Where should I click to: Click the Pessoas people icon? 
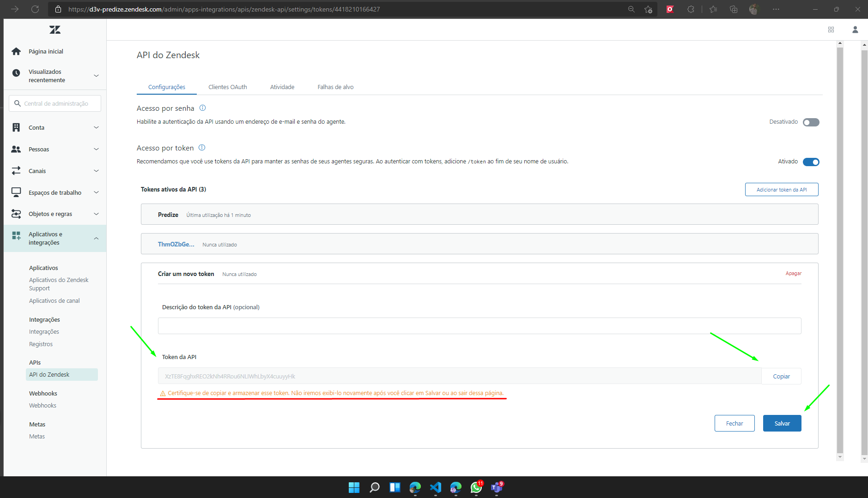[16, 149]
